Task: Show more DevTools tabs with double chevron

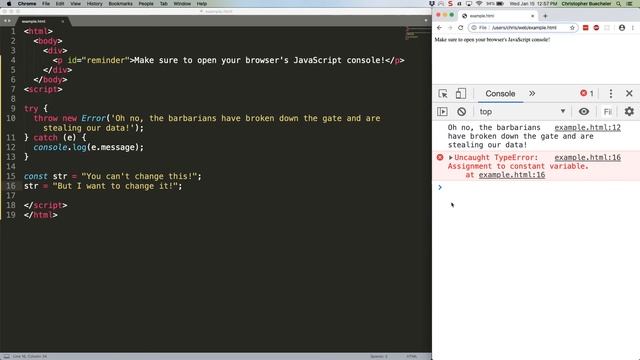Action: coord(532,93)
